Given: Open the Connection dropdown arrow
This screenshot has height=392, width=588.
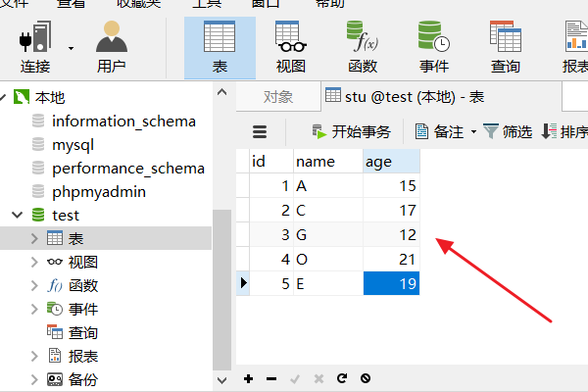Looking at the screenshot, I should (71, 48).
